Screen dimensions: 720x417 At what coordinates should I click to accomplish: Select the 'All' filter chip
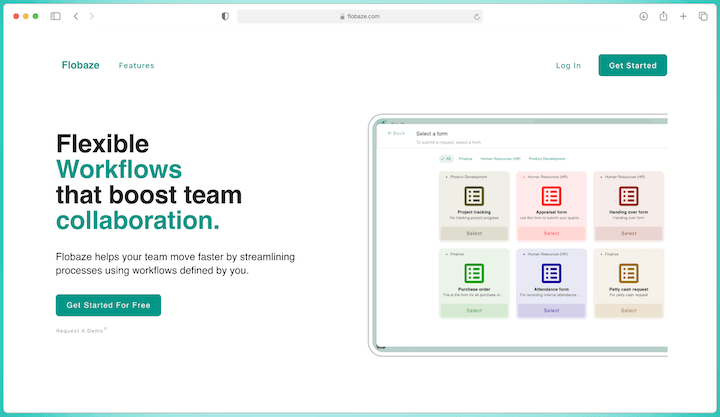[446, 158]
